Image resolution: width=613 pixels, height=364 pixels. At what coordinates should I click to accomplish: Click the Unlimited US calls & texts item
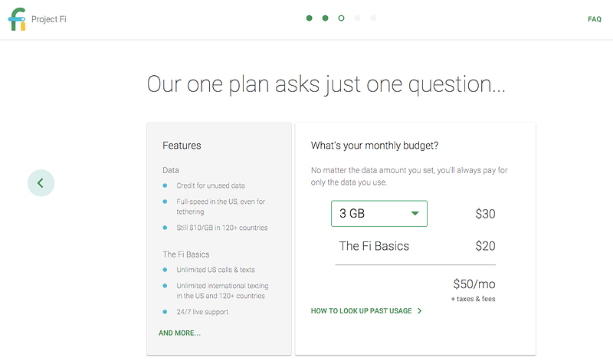coord(215,270)
